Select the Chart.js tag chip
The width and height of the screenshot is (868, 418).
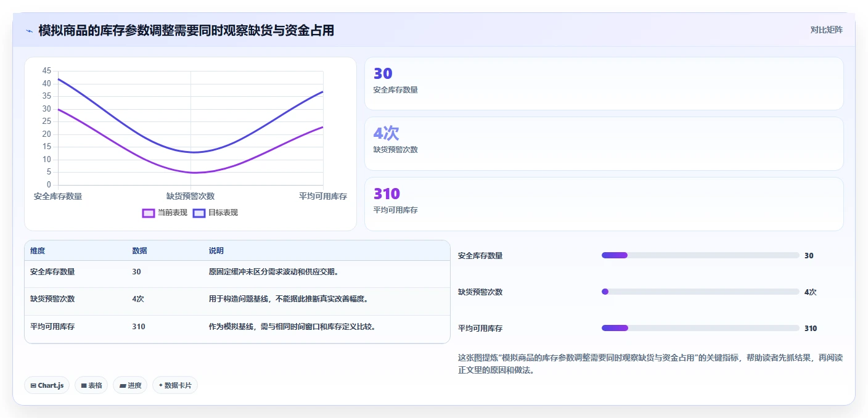coord(47,385)
